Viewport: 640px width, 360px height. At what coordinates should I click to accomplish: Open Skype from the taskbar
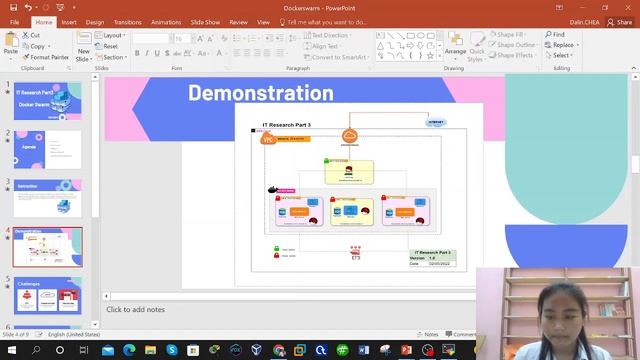click(172, 350)
